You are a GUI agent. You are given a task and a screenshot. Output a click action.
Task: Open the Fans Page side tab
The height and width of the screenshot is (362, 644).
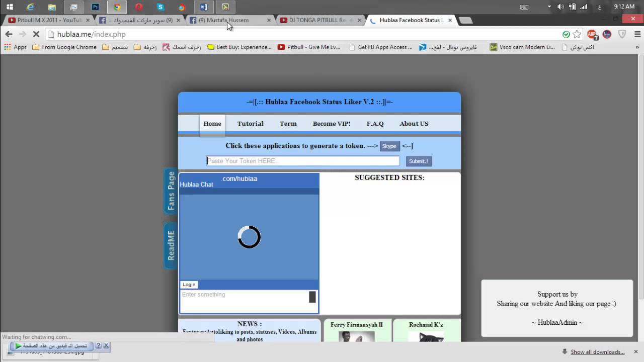tap(171, 191)
